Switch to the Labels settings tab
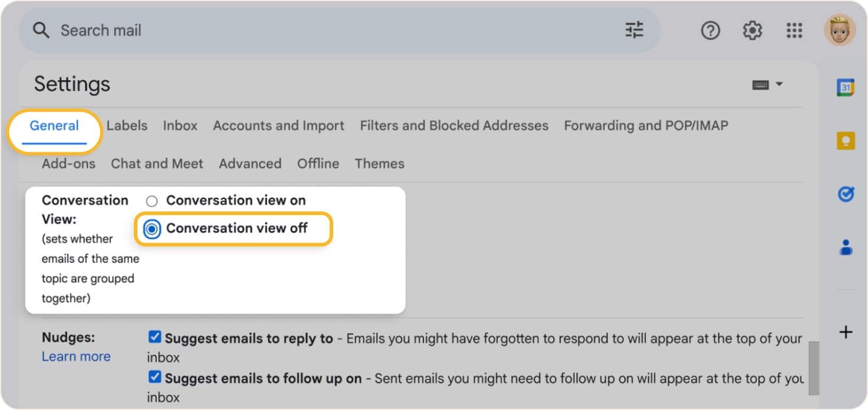The width and height of the screenshot is (868, 410). [127, 125]
